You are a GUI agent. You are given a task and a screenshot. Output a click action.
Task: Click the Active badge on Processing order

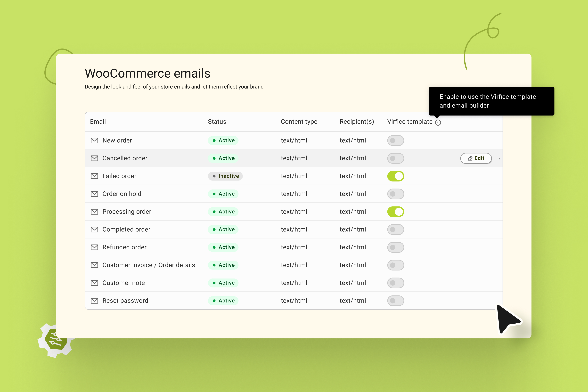[x=223, y=212]
